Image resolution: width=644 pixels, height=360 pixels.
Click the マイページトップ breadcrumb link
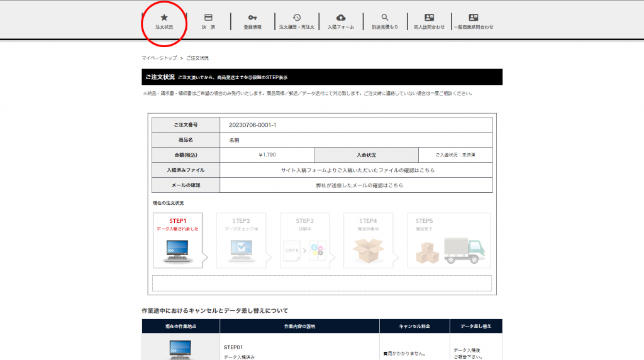pos(159,58)
